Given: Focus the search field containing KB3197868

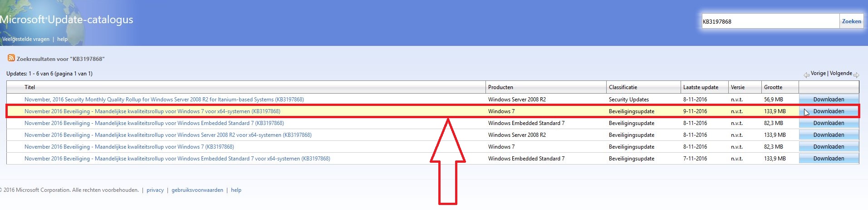Looking at the screenshot, I should pyautogui.click(x=770, y=21).
